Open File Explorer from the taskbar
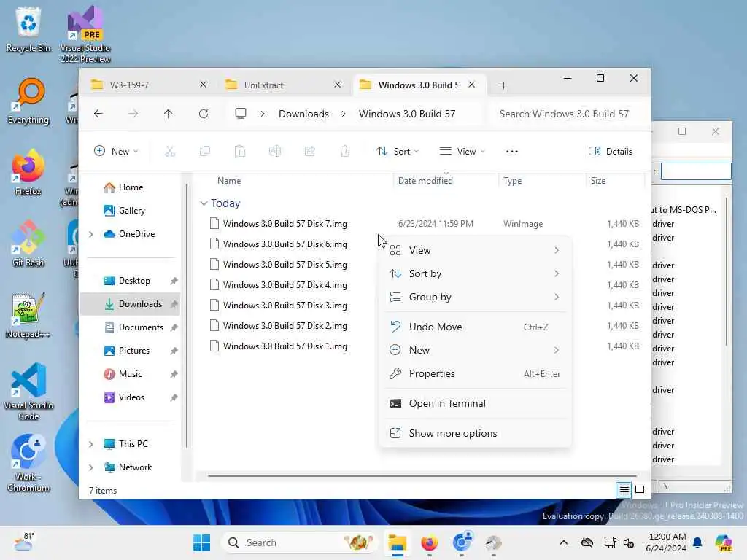The height and width of the screenshot is (560, 747). tap(397, 542)
